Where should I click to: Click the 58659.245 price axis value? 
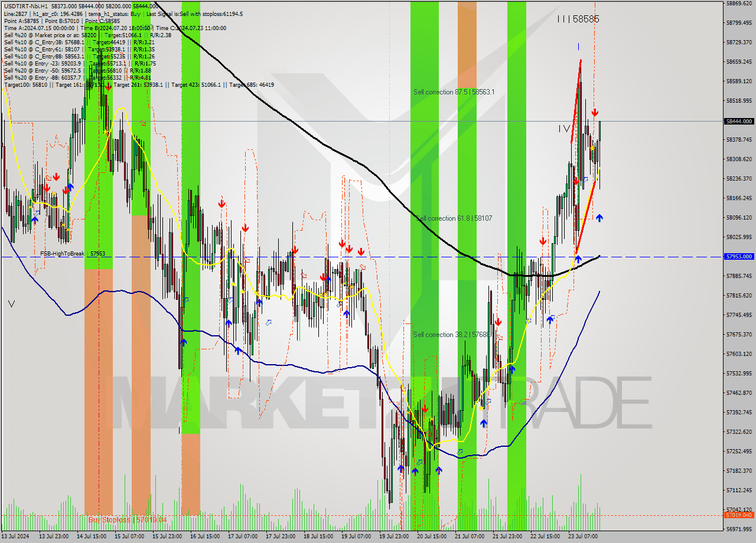(739, 61)
